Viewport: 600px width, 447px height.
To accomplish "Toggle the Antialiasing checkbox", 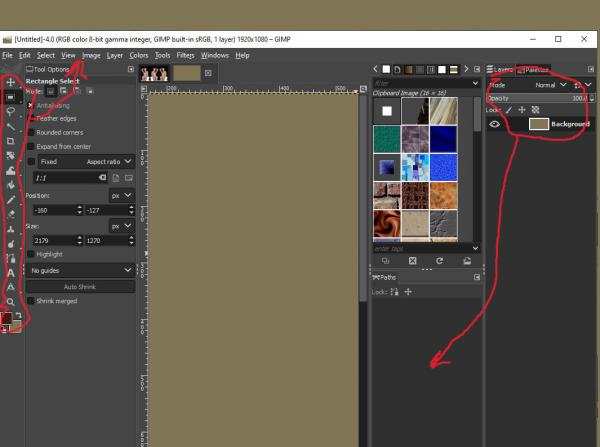I will coord(31,105).
